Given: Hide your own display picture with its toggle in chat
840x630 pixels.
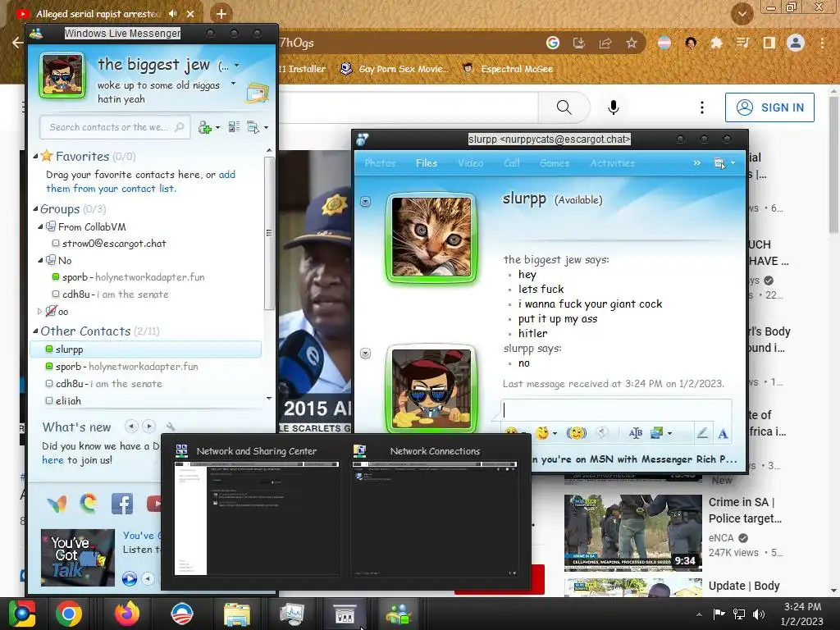Looking at the screenshot, I should pos(365,353).
